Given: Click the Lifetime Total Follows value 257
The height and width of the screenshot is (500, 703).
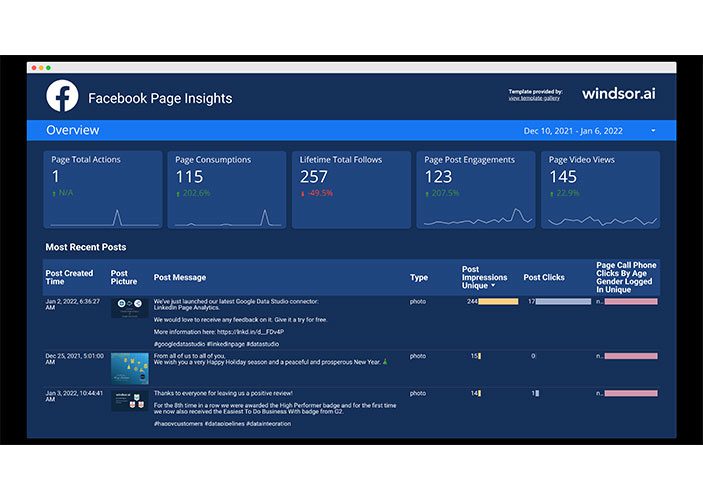Looking at the screenshot, I should [314, 177].
